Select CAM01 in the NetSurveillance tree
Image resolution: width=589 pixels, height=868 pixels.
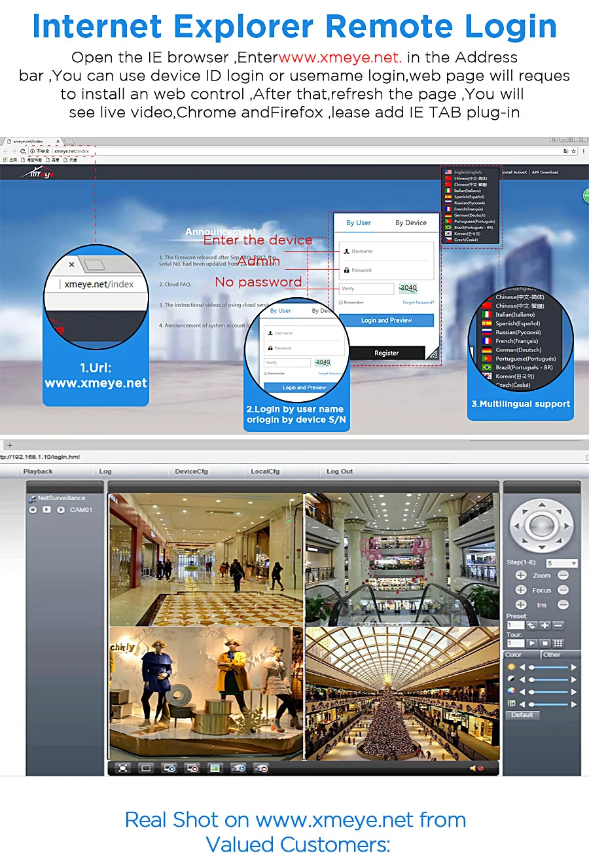coord(81,509)
